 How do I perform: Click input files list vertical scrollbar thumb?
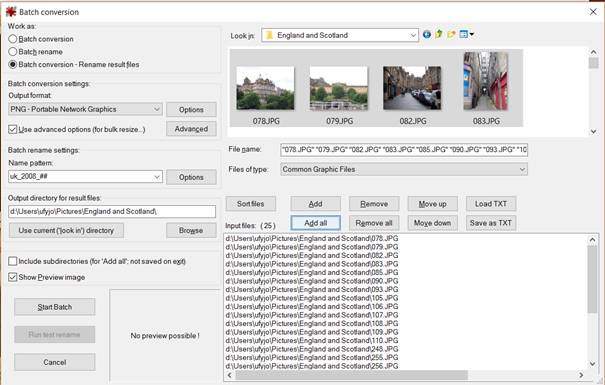click(592, 279)
